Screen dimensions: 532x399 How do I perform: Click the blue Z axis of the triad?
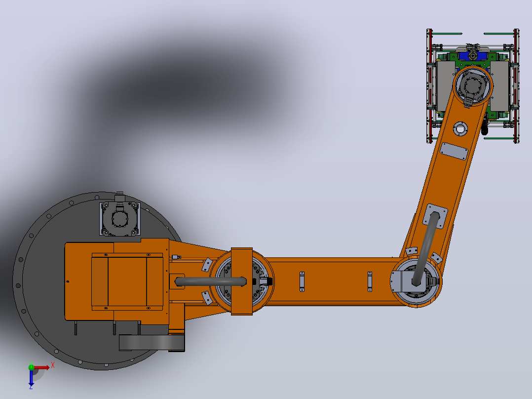point(31,378)
